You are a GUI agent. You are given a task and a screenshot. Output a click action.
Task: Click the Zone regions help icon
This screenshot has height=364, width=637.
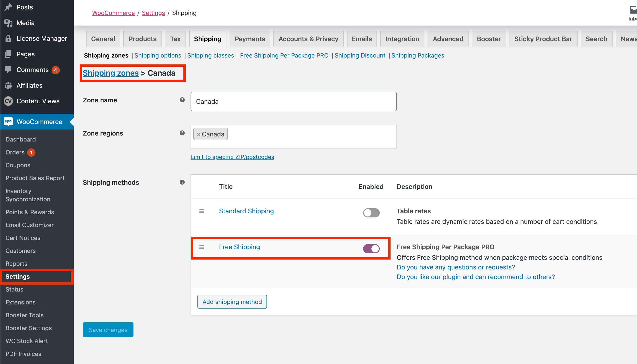click(x=182, y=133)
